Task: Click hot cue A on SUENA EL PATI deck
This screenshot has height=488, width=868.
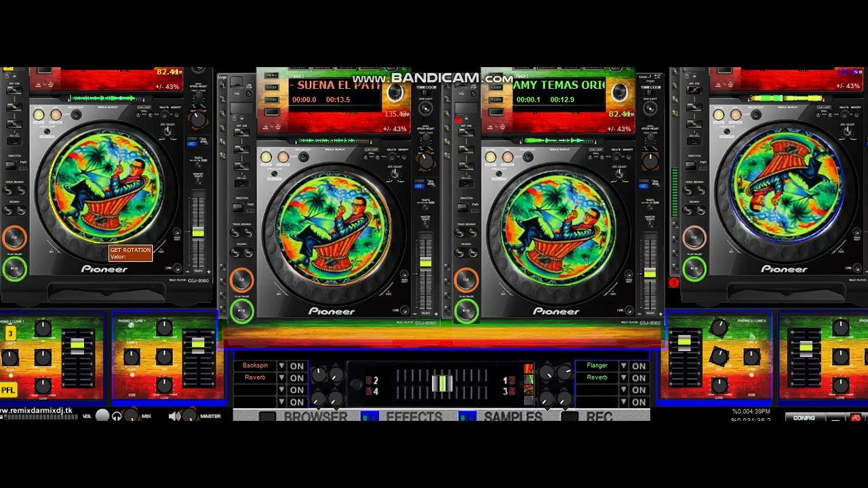Action: click(241, 132)
